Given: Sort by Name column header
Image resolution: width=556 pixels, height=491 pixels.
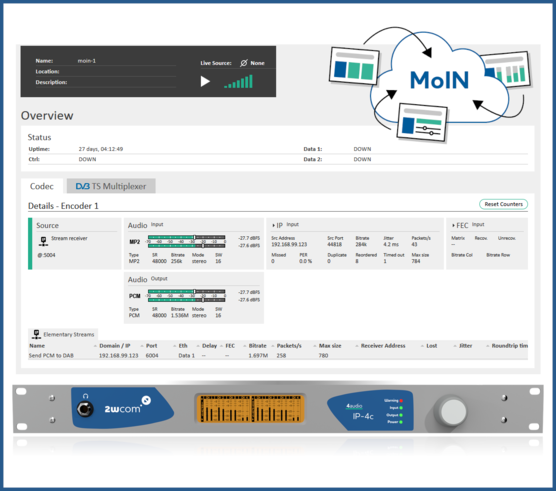Looking at the screenshot, I should pos(37,346).
